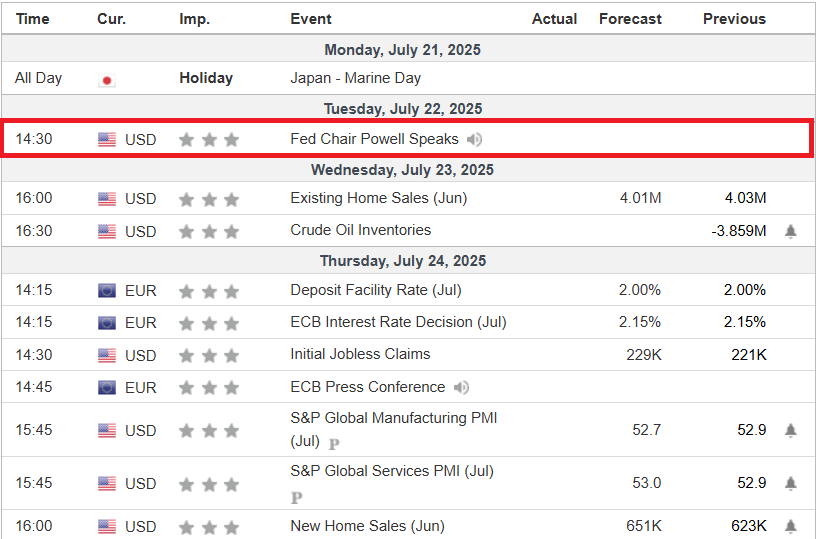Click EU flag on ECB Interest Rate Decision row

[107, 323]
